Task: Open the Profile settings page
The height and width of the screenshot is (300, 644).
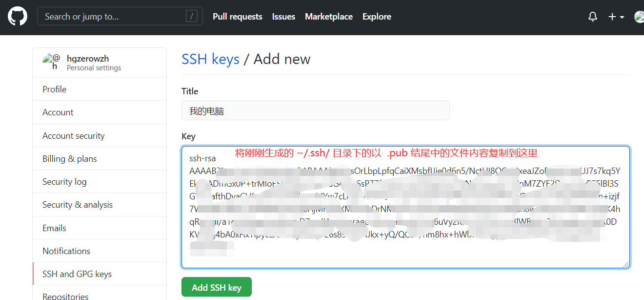Action: tap(100, 89)
